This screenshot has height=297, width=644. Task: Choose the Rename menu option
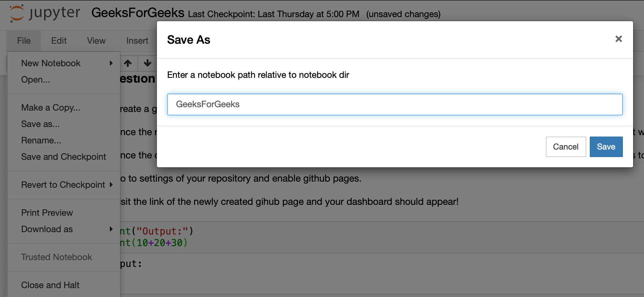[x=41, y=140]
